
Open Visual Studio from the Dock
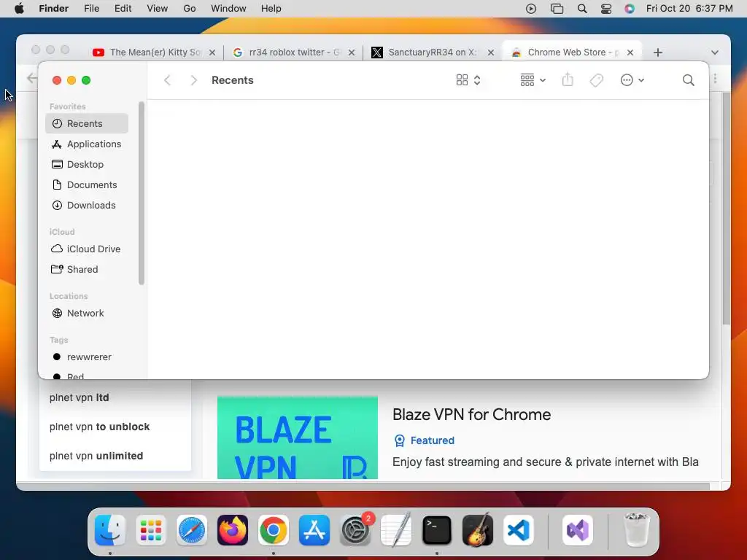coord(578,530)
